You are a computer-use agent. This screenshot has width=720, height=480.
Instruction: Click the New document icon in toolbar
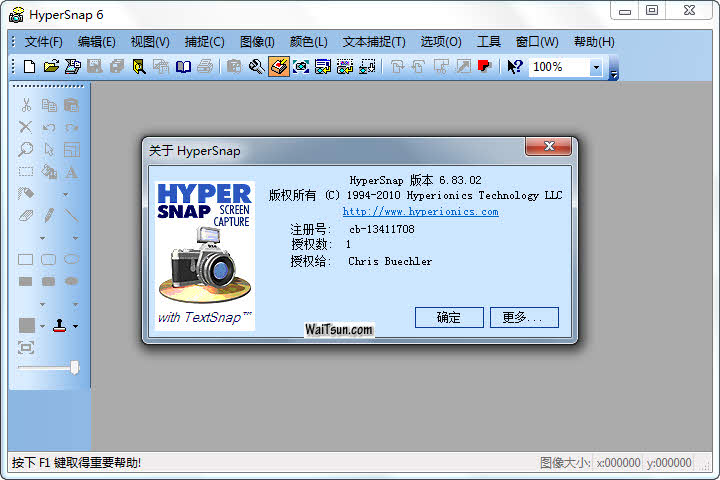click(x=29, y=67)
